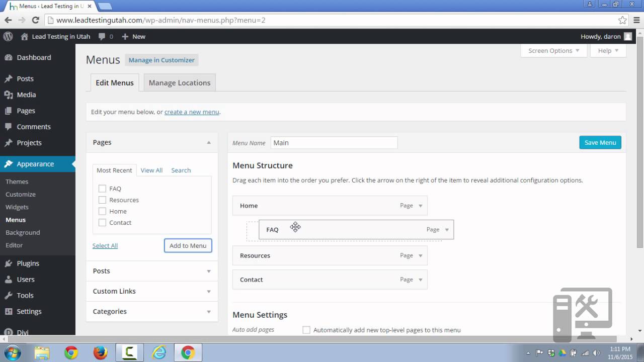Image resolution: width=644 pixels, height=362 pixels.
Task: Bookmark this page with the star icon
Action: point(622,20)
